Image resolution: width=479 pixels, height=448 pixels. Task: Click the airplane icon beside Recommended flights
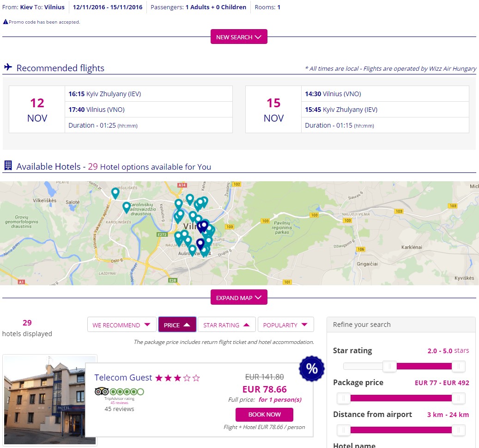tap(8, 67)
